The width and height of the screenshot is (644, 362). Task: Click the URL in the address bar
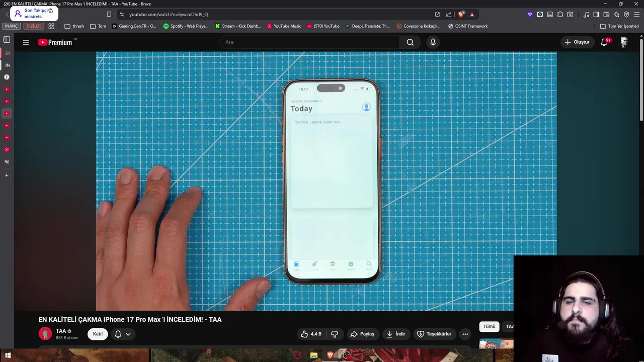tap(169, 15)
